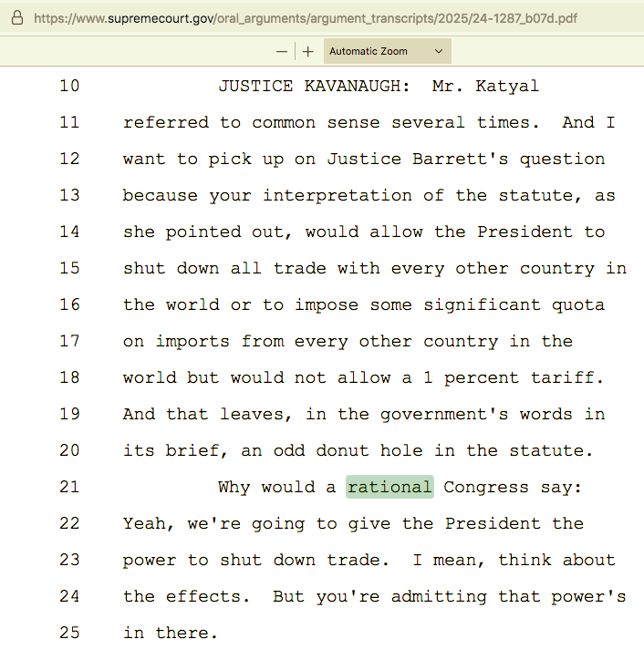Viewport: 644px width, 660px height.
Task: Click the speaker name "JUSTICE KAVANAUGH:"
Action: coord(314,86)
